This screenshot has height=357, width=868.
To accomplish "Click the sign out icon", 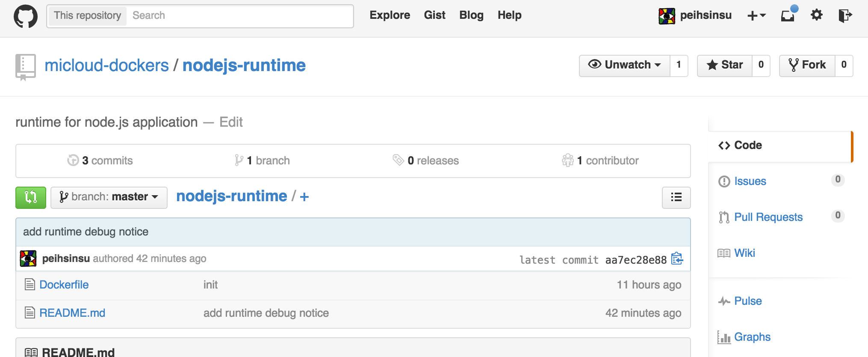I will (x=845, y=15).
